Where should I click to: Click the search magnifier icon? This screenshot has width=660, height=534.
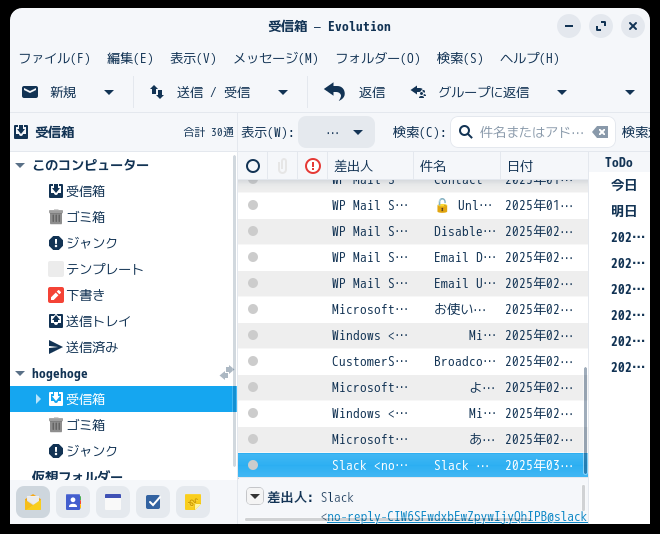[x=465, y=132]
